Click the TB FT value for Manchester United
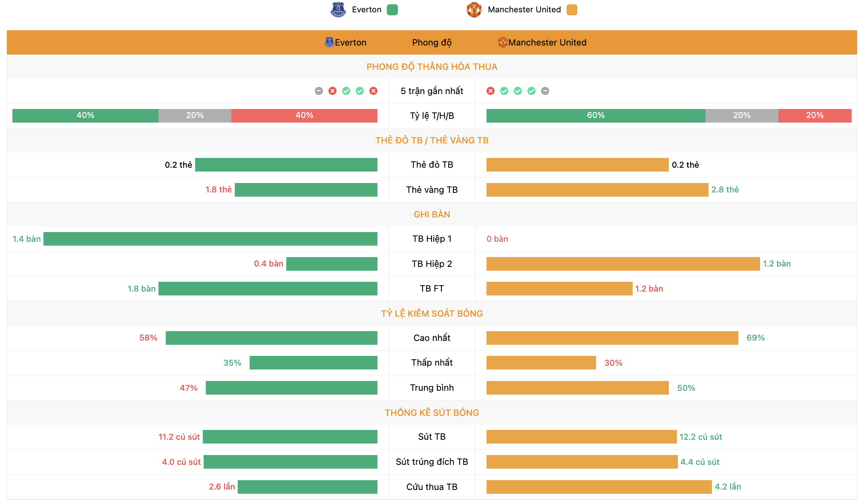The image size is (864, 504). point(668,289)
